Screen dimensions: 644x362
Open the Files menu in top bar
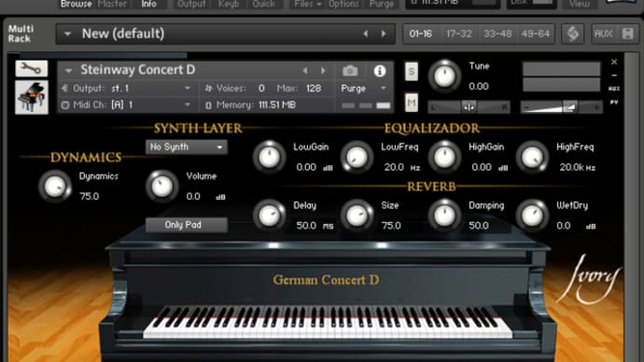308,4
